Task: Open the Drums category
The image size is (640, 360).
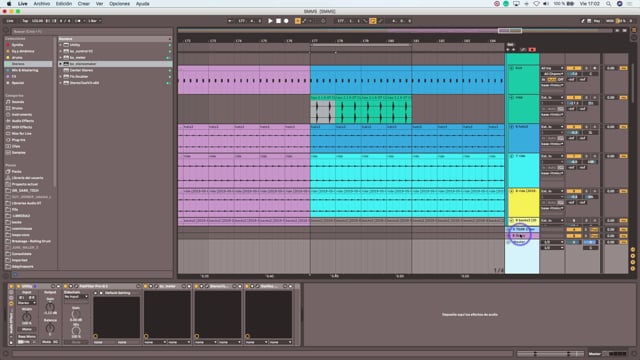Action: (x=17, y=108)
